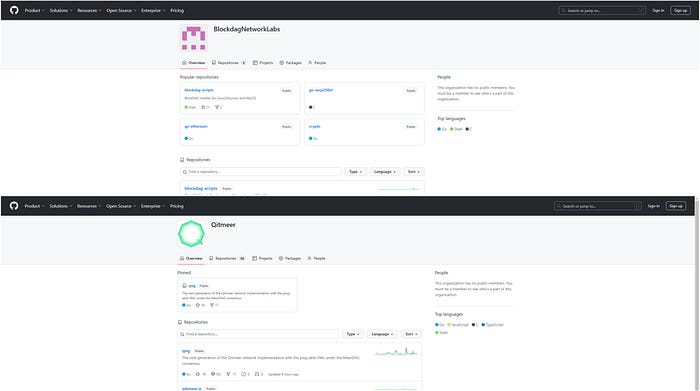Open the pink BlockdagNetworkLabs avatar image
The height and width of the screenshot is (391, 700).
click(193, 38)
